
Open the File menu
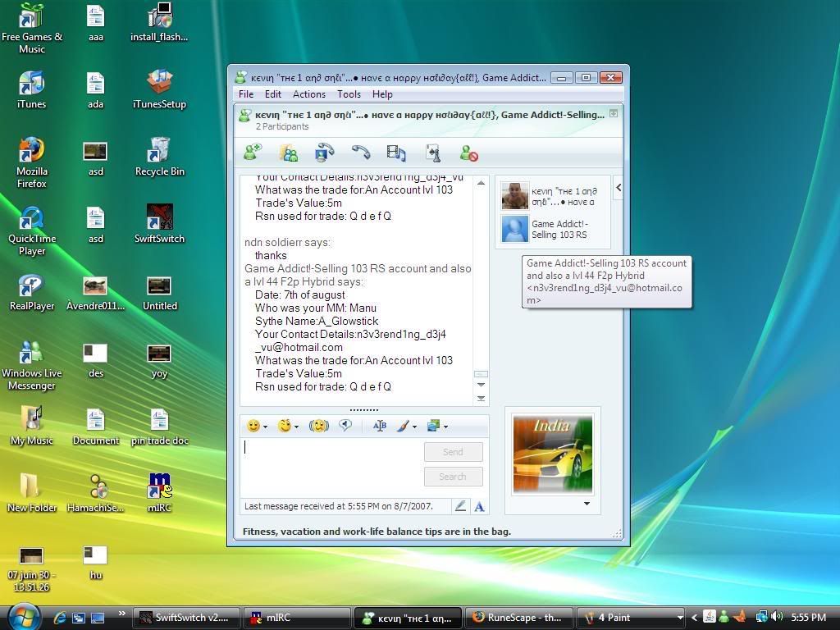click(246, 94)
